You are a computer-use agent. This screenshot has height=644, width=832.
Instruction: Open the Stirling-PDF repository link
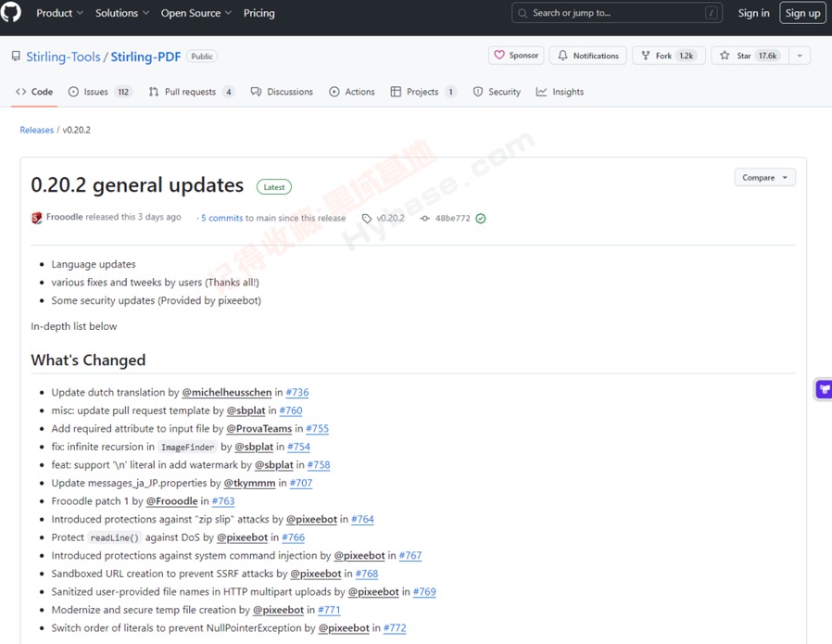[145, 57]
